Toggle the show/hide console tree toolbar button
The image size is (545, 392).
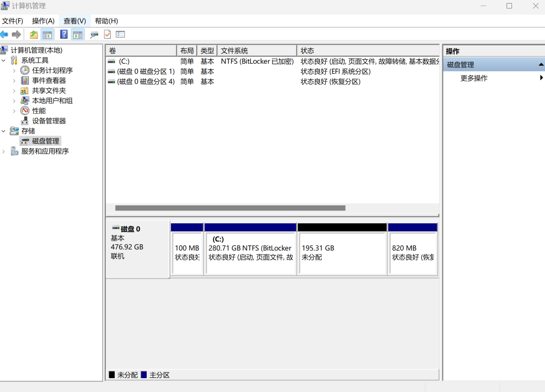pyautogui.click(x=48, y=35)
